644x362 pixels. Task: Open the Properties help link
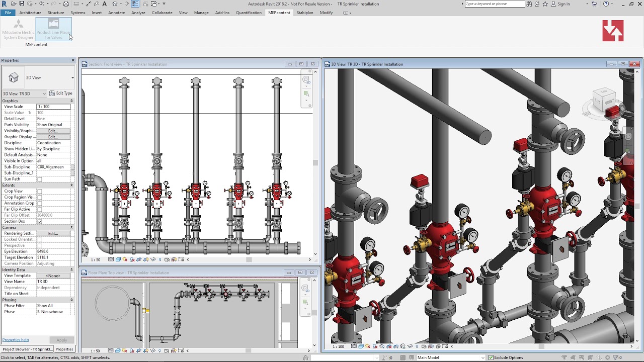click(x=15, y=340)
